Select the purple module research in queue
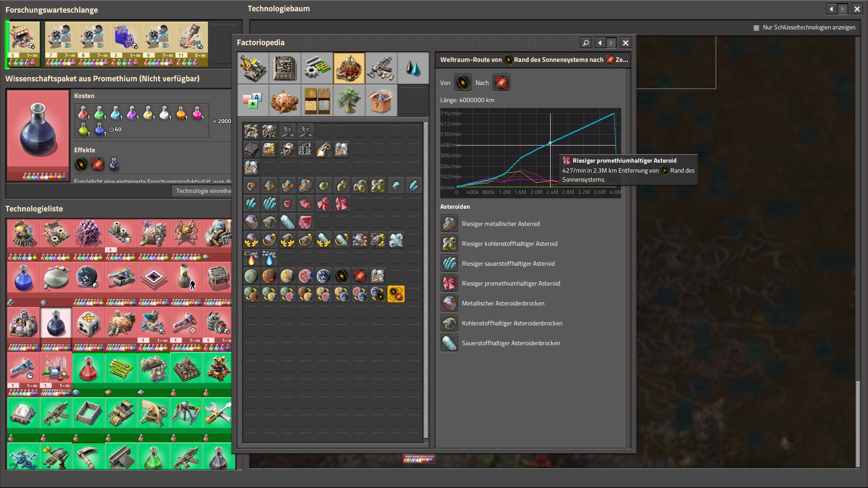This screenshot has width=868, height=488. pyautogui.click(x=127, y=44)
